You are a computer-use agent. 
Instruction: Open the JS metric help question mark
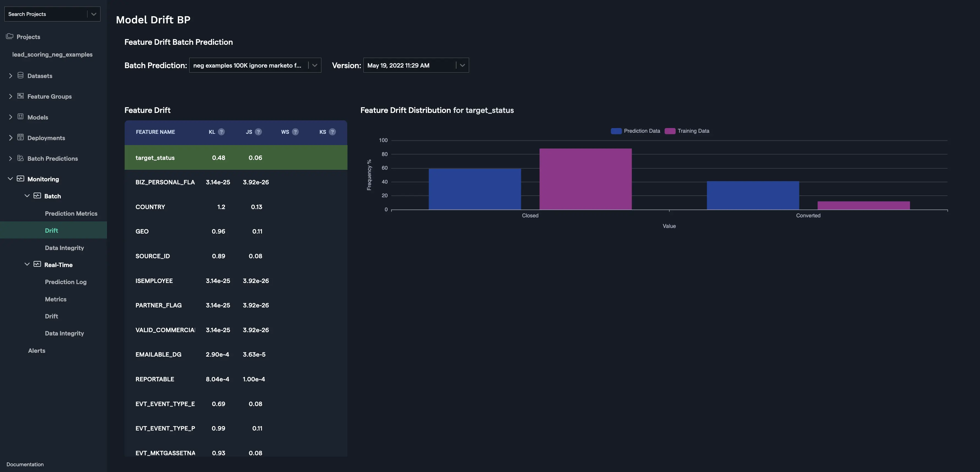[x=258, y=132]
